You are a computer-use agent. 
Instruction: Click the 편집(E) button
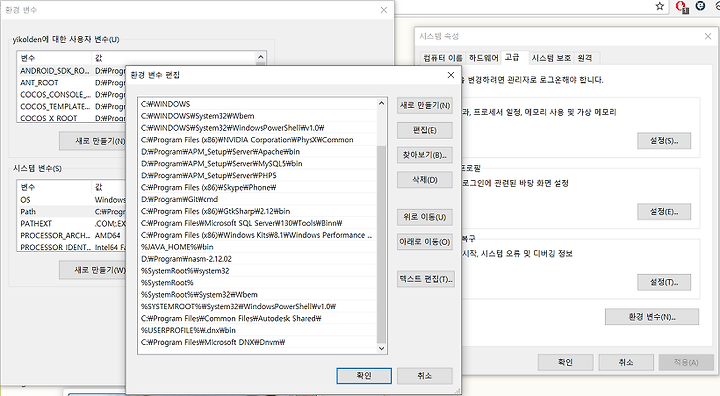[425, 130]
